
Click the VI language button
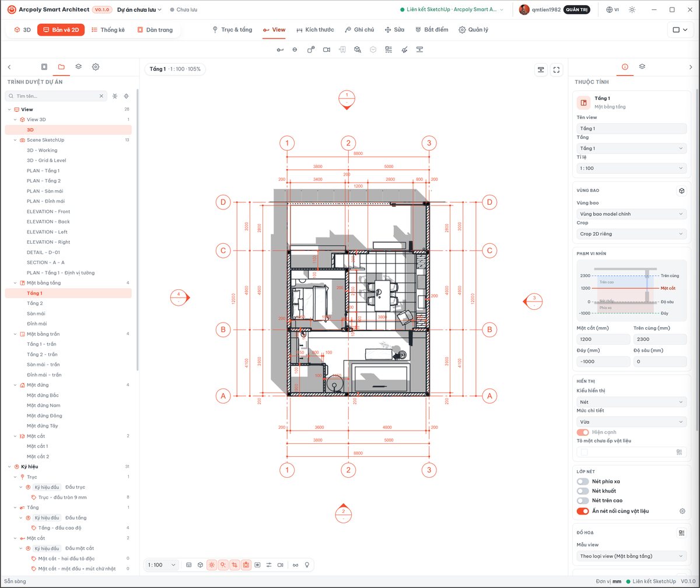[x=612, y=10]
